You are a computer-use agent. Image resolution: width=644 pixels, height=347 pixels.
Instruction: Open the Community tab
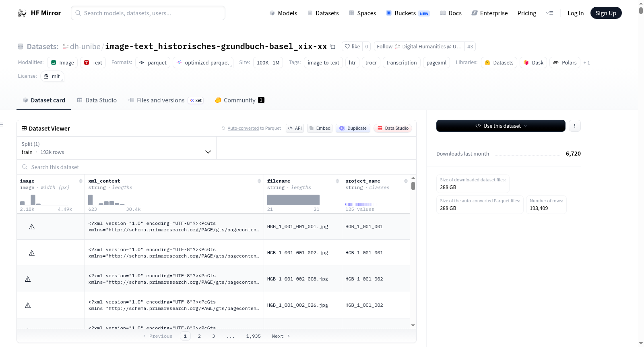(x=239, y=100)
